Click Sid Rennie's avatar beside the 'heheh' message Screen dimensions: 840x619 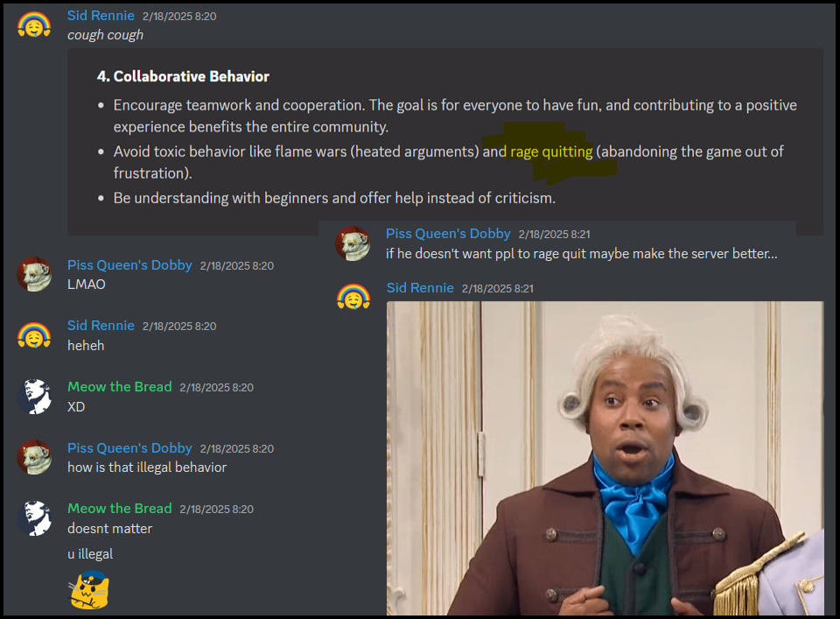pos(34,335)
